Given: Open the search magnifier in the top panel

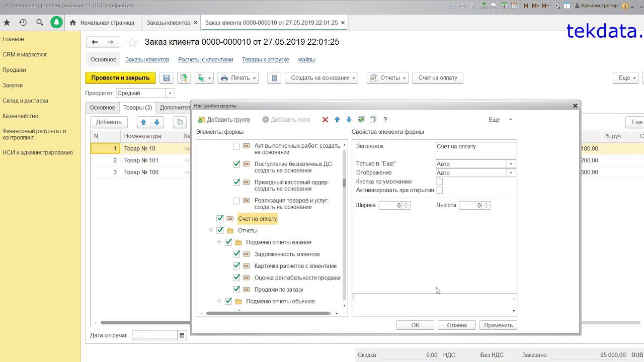Looking at the screenshot, I should click(x=40, y=23).
